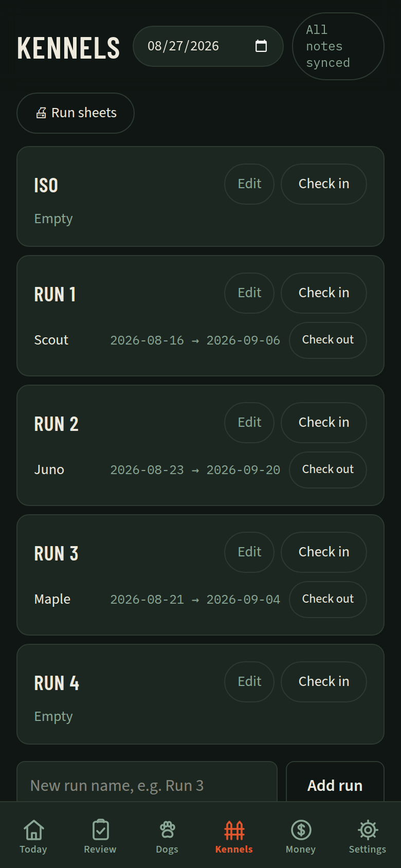Open Dogs paw icon tab
This screenshot has width=401, height=868.
click(x=167, y=830)
